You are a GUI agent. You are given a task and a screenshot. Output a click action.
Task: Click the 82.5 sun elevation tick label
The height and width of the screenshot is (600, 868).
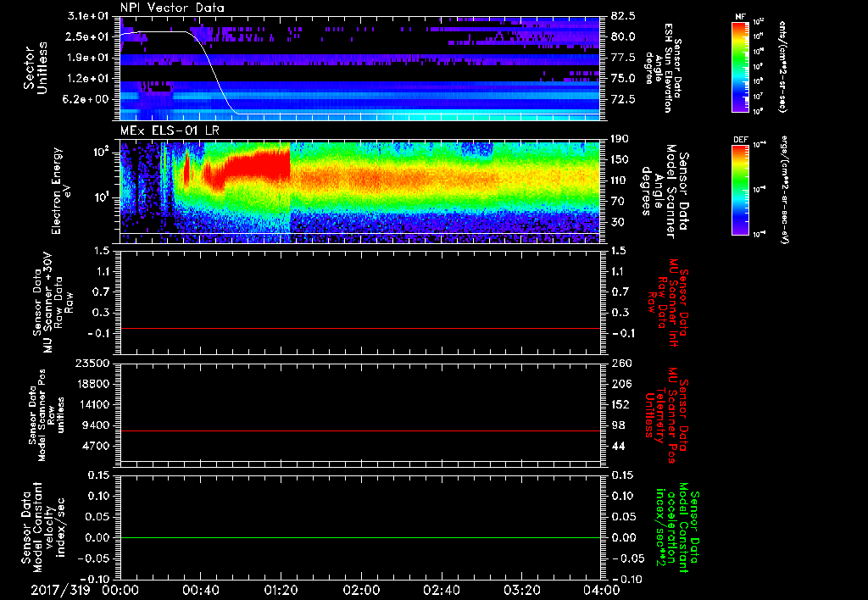[623, 16]
